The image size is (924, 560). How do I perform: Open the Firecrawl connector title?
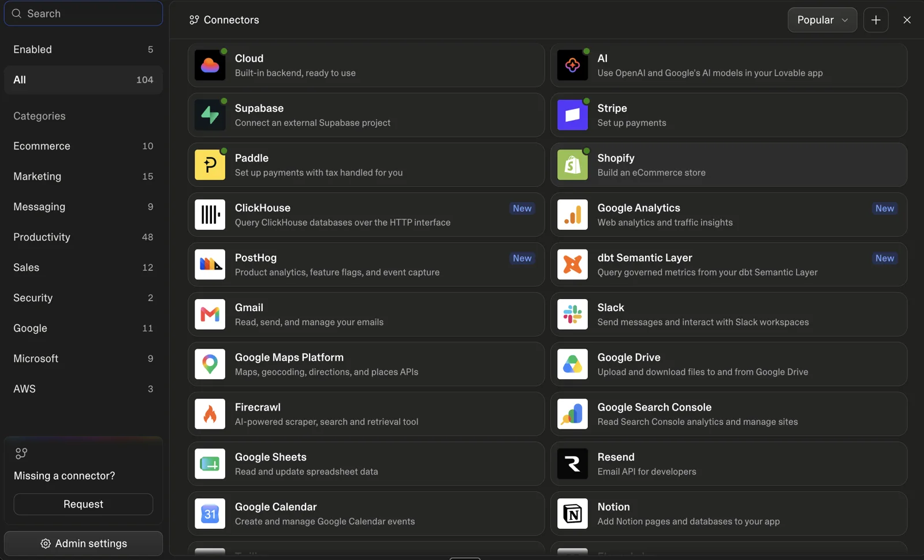point(258,408)
